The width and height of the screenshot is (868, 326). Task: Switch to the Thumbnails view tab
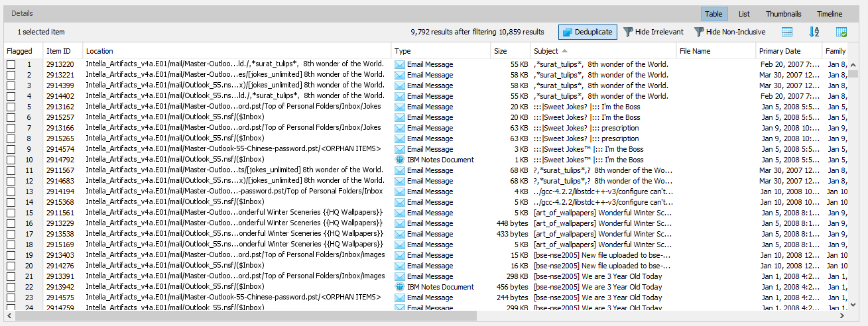(783, 14)
